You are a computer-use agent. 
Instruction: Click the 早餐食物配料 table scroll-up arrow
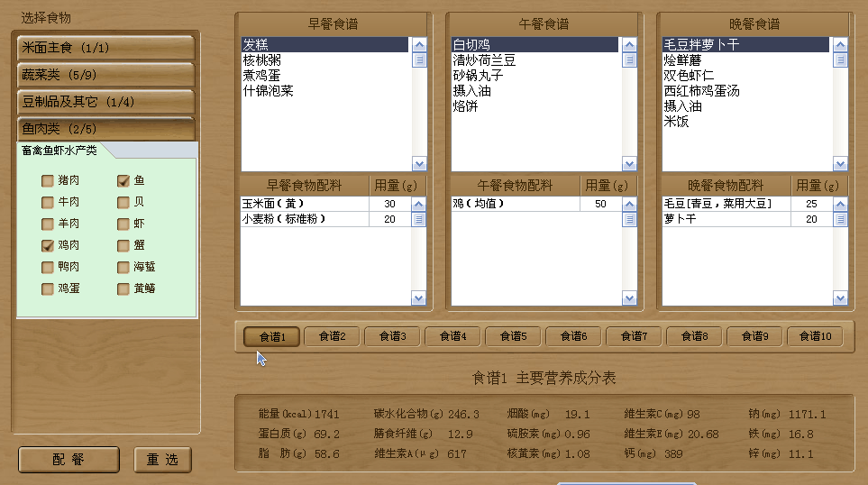pyautogui.click(x=418, y=204)
